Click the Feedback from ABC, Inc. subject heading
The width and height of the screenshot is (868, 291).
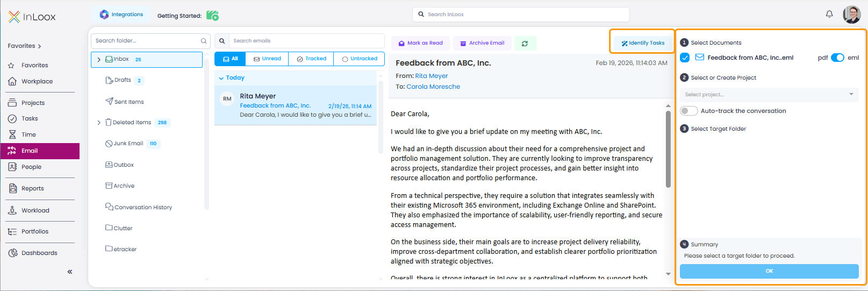coord(443,63)
